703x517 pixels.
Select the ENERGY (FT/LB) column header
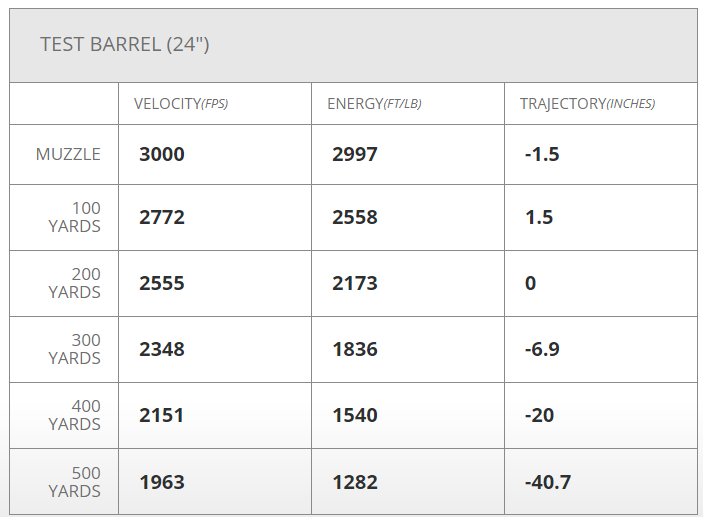click(374, 104)
